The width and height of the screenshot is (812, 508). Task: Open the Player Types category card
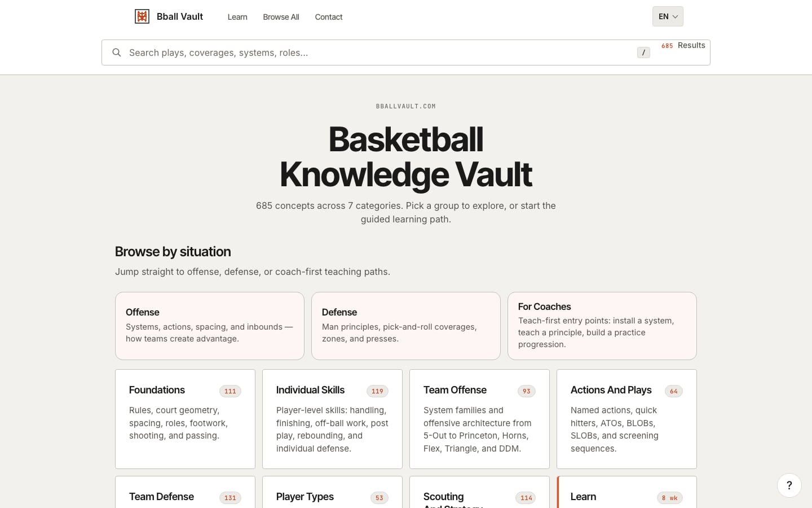(332, 492)
